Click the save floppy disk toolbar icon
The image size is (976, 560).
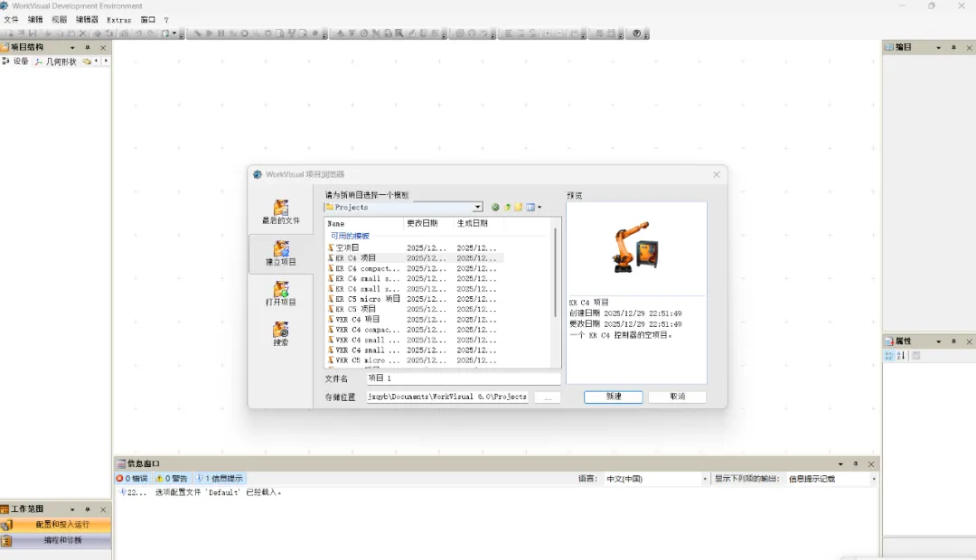(x=33, y=33)
